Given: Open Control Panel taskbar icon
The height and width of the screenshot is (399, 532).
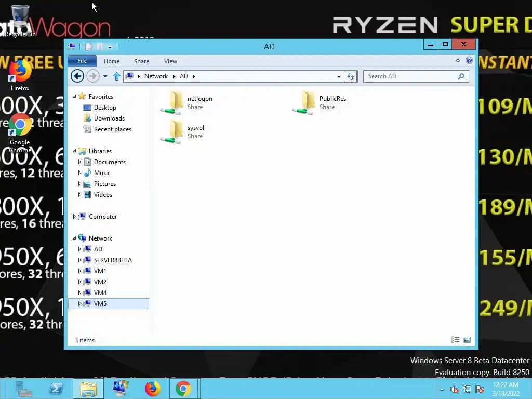Looking at the screenshot, I should click(x=121, y=389).
